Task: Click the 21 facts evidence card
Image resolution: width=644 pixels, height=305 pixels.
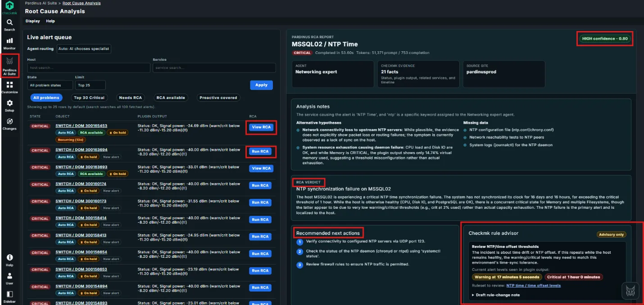Action: (x=418, y=74)
